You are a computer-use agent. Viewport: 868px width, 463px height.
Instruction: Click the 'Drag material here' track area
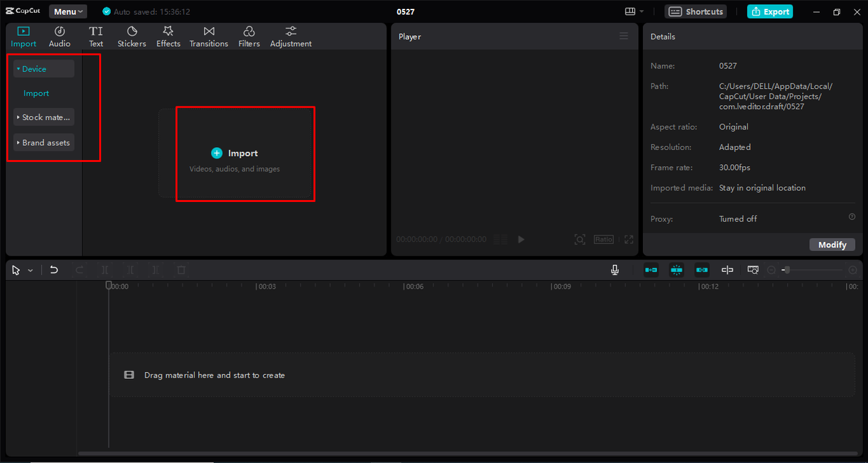tap(482, 375)
